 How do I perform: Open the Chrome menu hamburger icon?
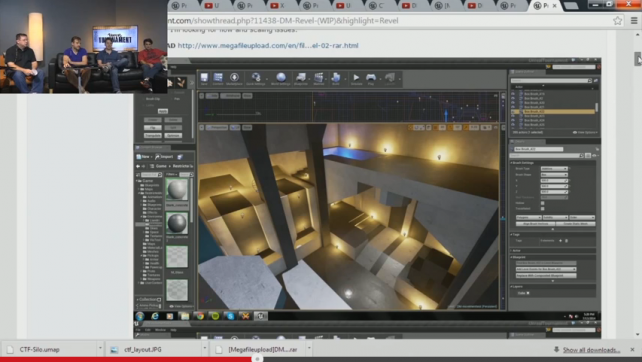(x=634, y=20)
